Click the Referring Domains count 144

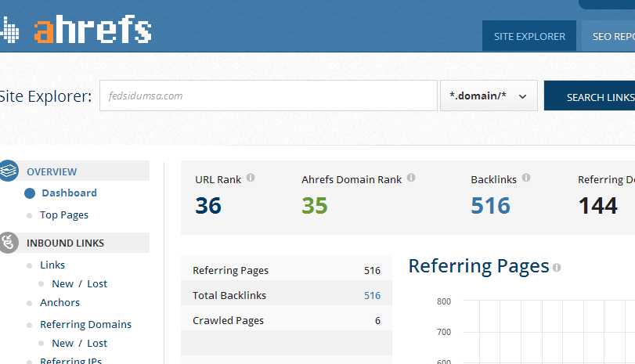click(x=597, y=205)
